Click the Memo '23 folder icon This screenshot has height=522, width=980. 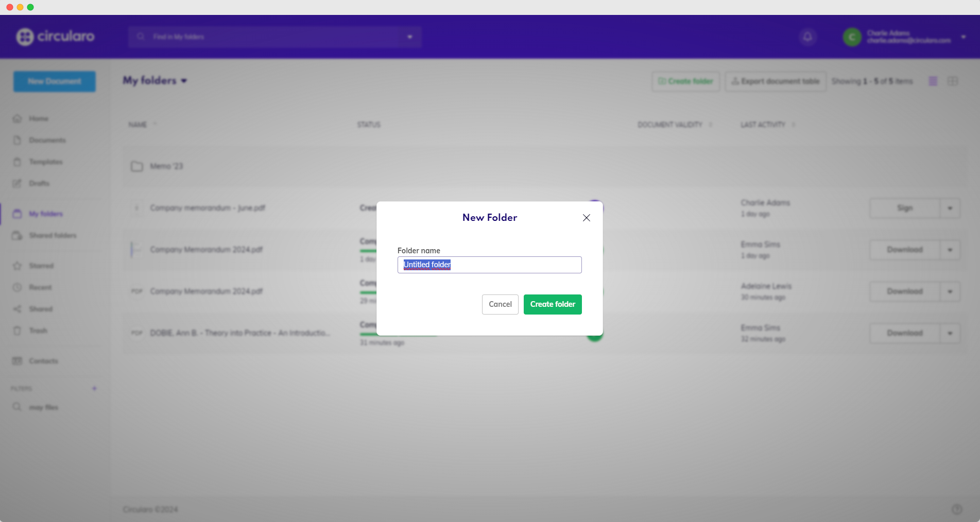(136, 166)
